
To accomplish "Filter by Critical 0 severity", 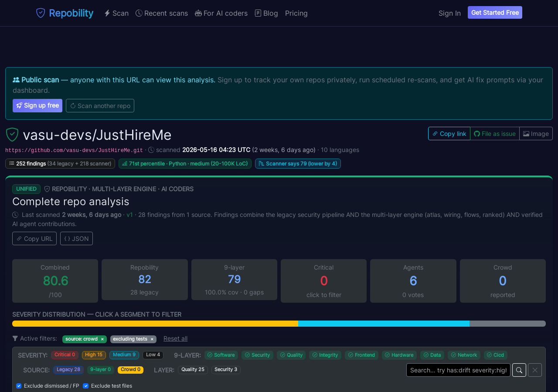I will point(65,355).
